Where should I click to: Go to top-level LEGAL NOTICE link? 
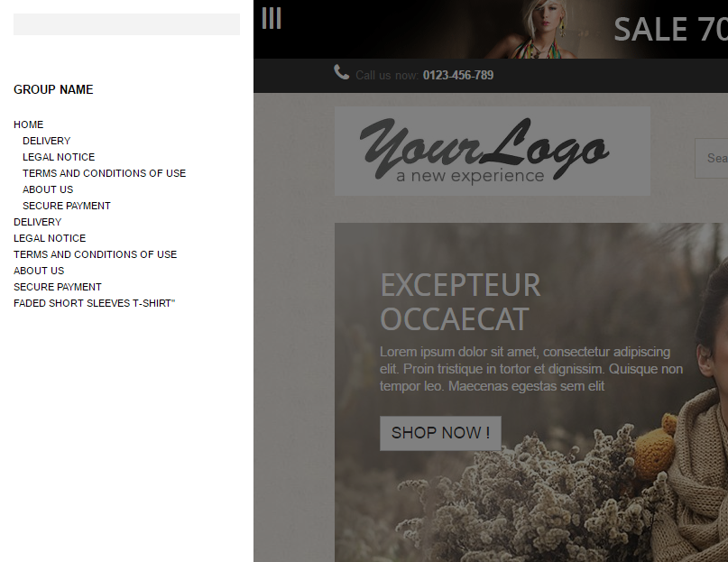click(50, 238)
